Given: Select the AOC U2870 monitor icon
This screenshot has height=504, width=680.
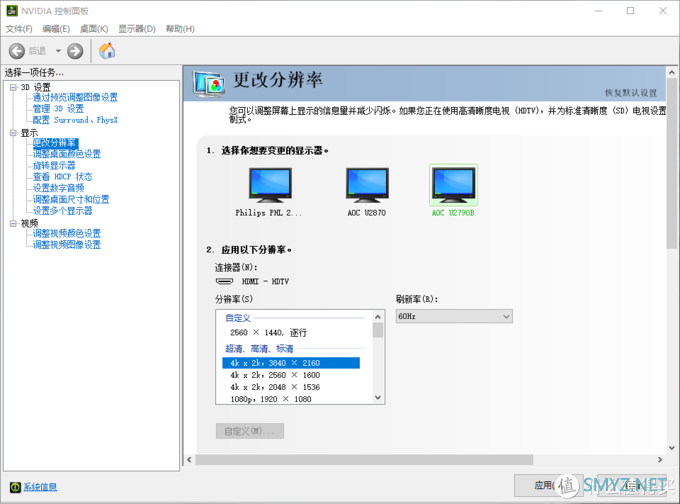Looking at the screenshot, I should click(x=367, y=185).
